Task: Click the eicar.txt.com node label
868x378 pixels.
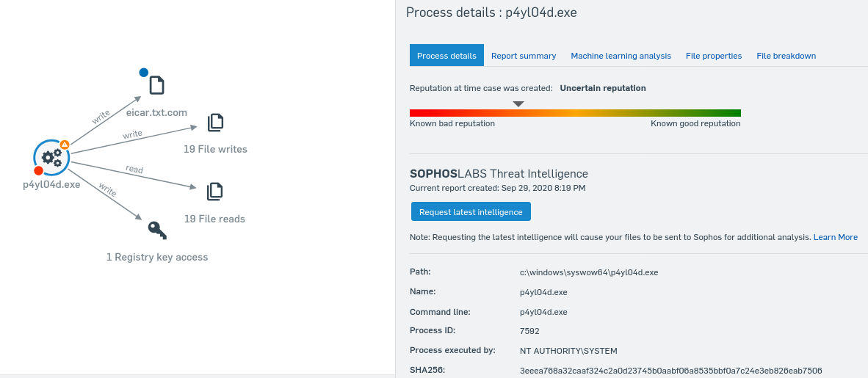Action: pyautogui.click(x=156, y=112)
